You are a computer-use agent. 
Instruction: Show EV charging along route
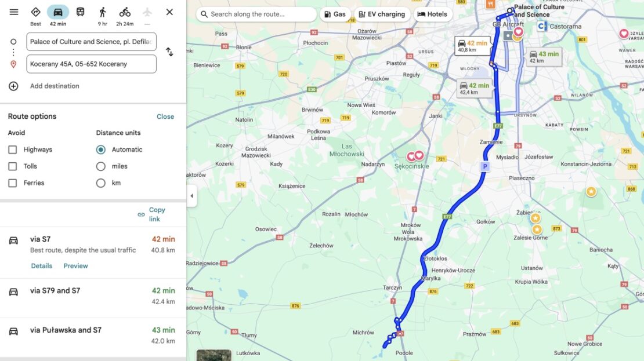(382, 14)
